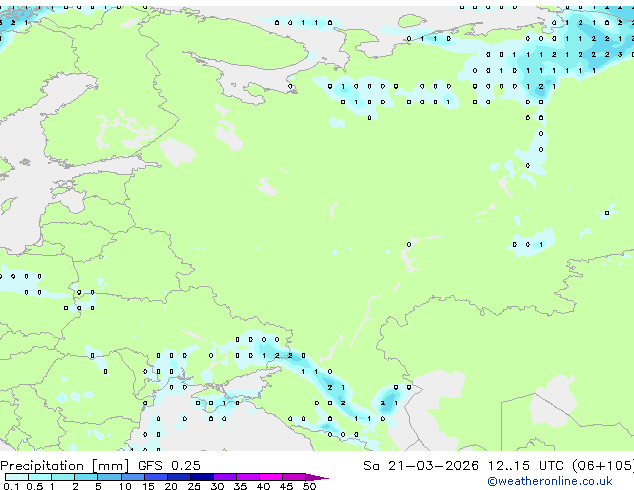Click the 25–30 mm navy legend swatch
This screenshot has width=634, height=490.
[202, 477]
